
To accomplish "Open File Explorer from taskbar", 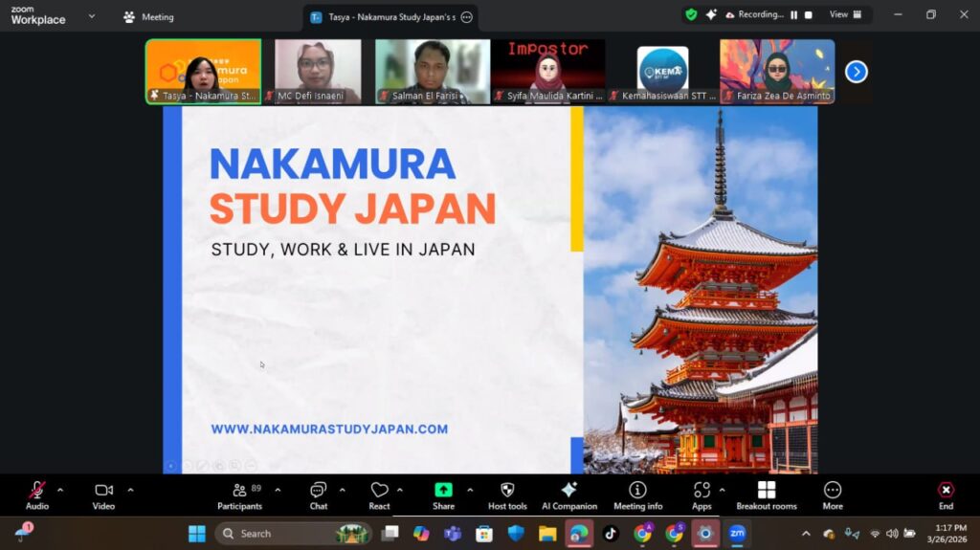I will 547,533.
